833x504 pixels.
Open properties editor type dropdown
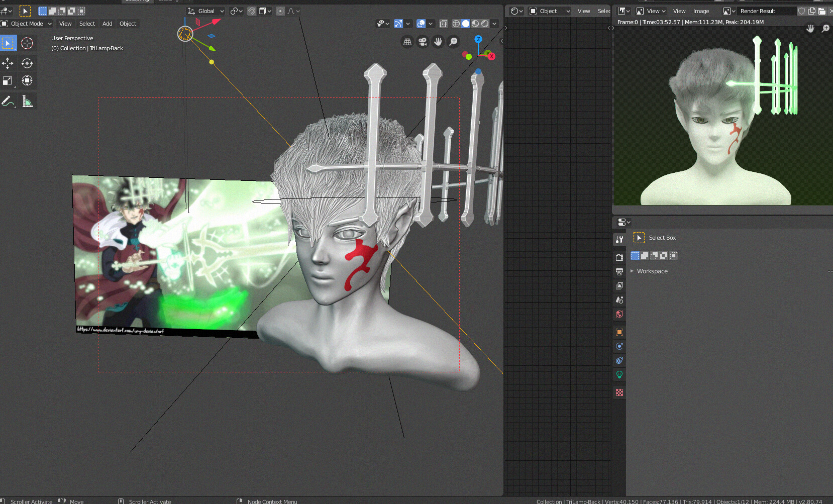tap(623, 222)
